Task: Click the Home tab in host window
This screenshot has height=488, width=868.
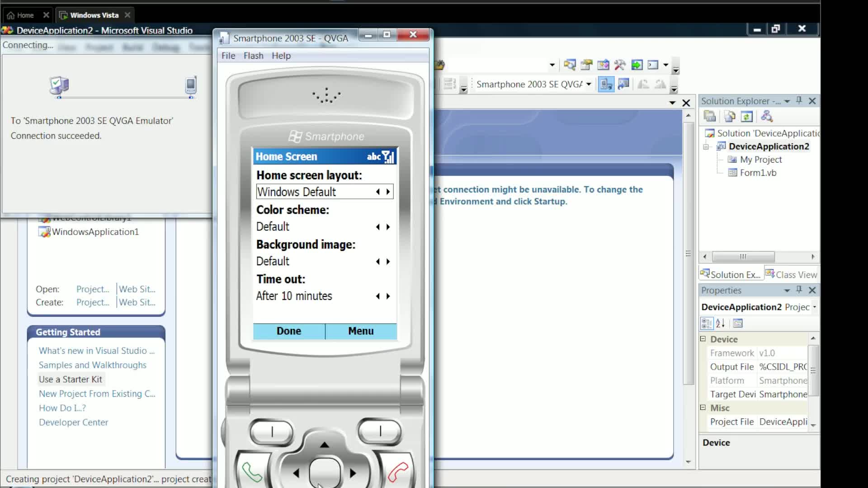Action: click(x=26, y=15)
